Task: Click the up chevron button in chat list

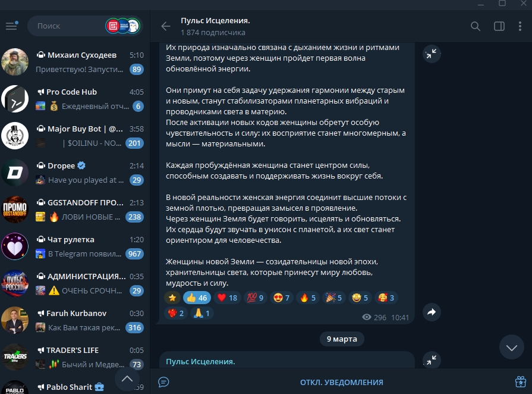Action: [127, 379]
